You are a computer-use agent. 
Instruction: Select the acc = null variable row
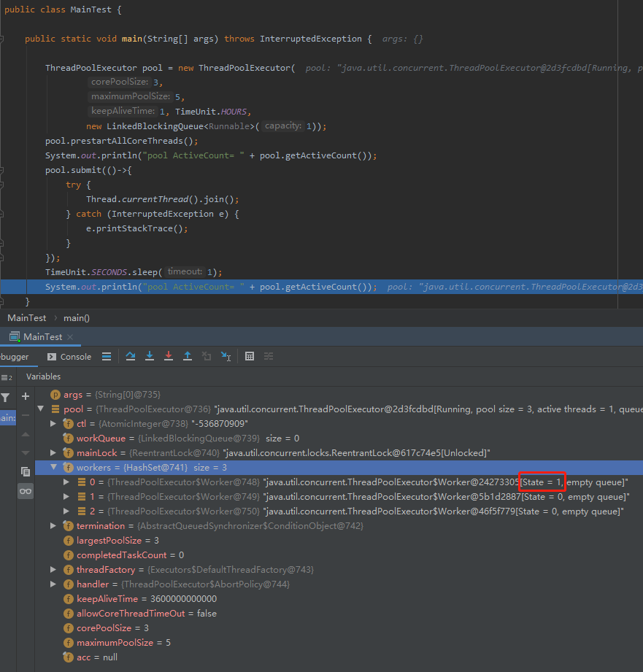pyautogui.click(x=339, y=657)
